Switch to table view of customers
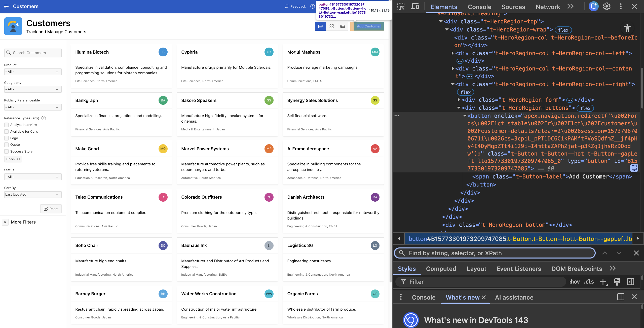The height and width of the screenshot is (328, 644). pos(342,26)
